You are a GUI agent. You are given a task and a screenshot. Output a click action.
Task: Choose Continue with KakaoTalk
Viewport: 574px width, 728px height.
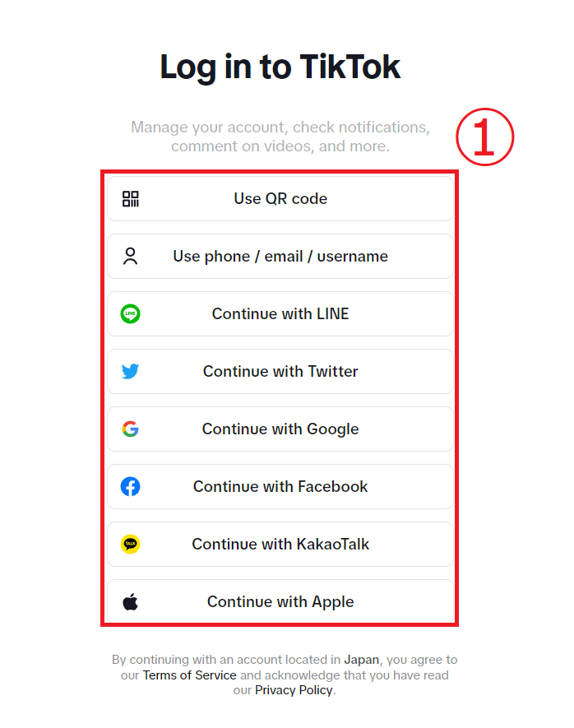click(x=280, y=544)
